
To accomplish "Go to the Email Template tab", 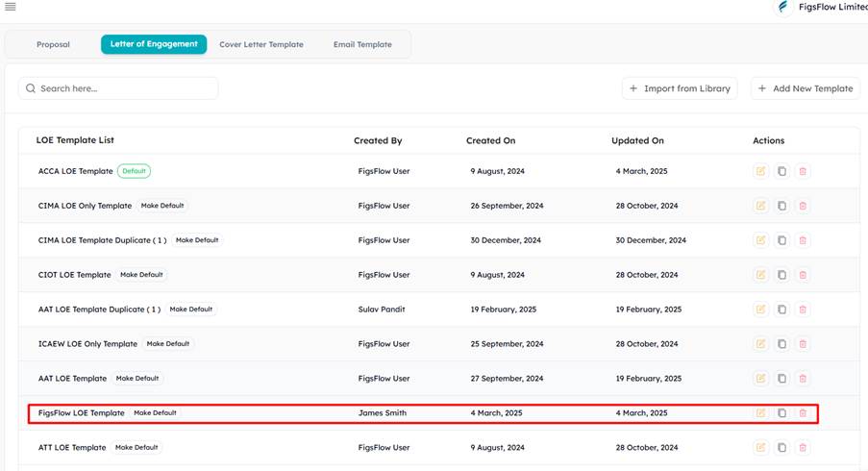I will click(x=362, y=44).
